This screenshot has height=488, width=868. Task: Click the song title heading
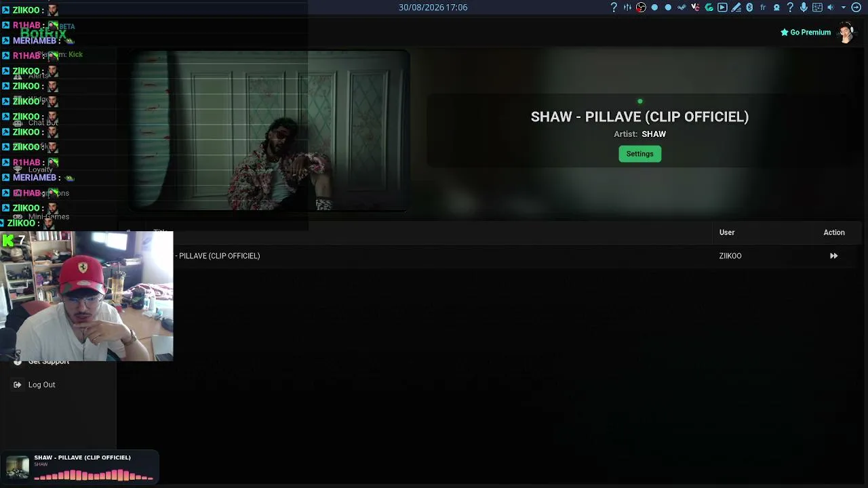(x=639, y=117)
